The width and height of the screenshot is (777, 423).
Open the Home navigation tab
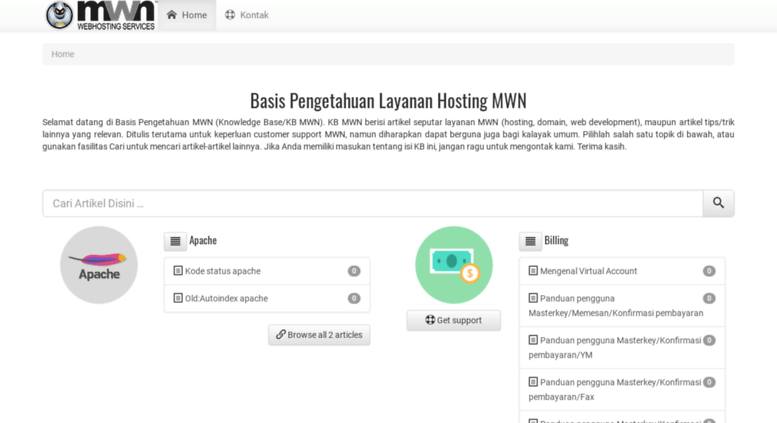(187, 15)
